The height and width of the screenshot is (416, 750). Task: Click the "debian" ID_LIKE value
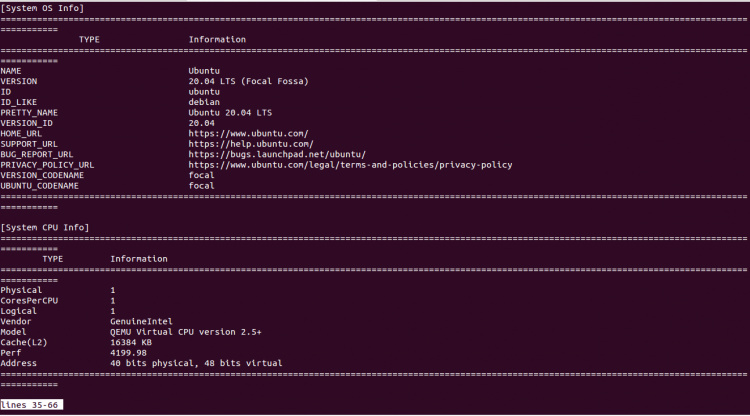[x=204, y=102]
